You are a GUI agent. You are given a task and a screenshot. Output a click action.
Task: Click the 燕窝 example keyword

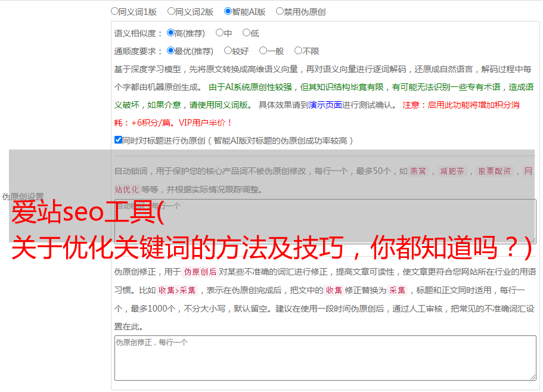coord(418,171)
